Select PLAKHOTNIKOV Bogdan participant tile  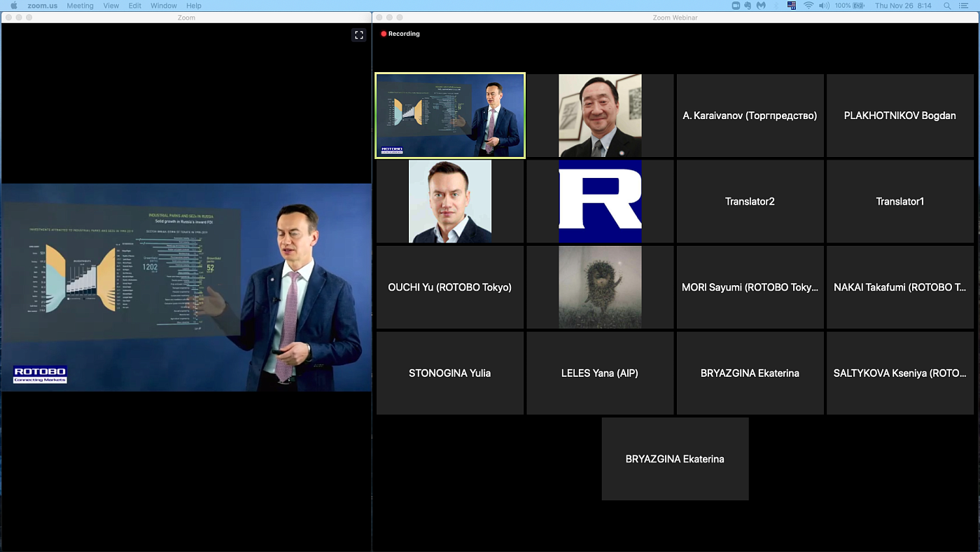(x=900, y=116)
